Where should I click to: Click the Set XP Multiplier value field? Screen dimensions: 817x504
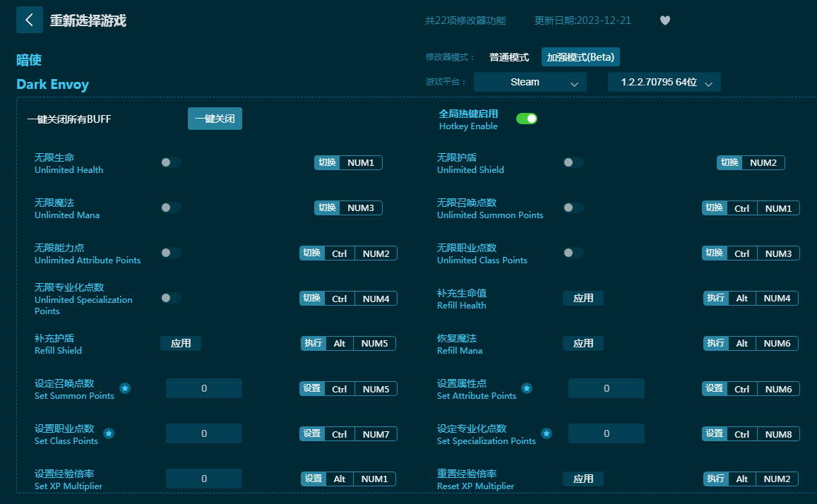[204, 479]
